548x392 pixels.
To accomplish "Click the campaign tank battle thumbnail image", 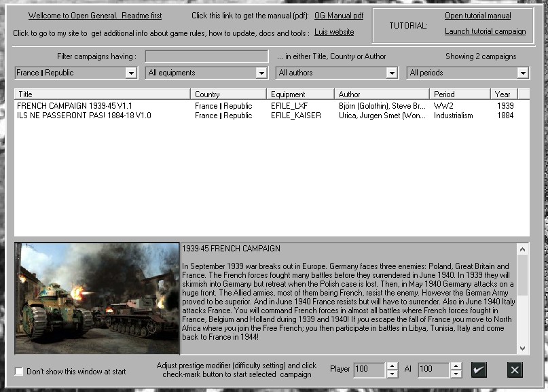I will (x=97, y=298).
